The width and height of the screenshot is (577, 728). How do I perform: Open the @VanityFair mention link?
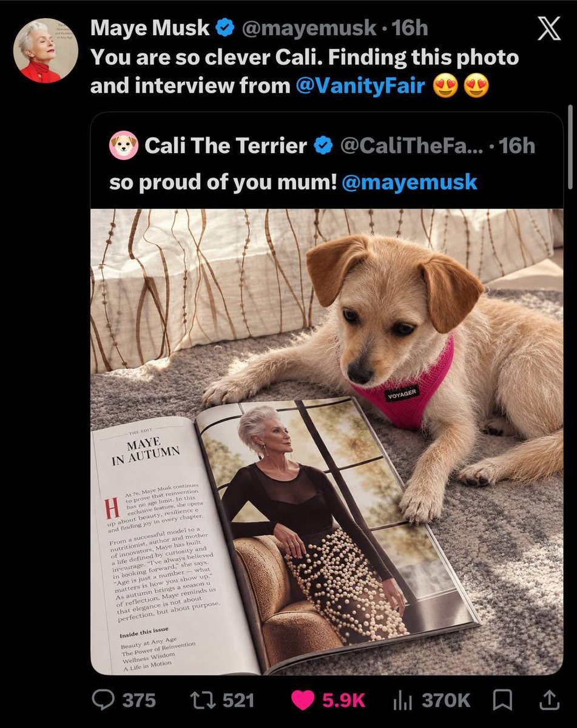click(x=360, y=86)
